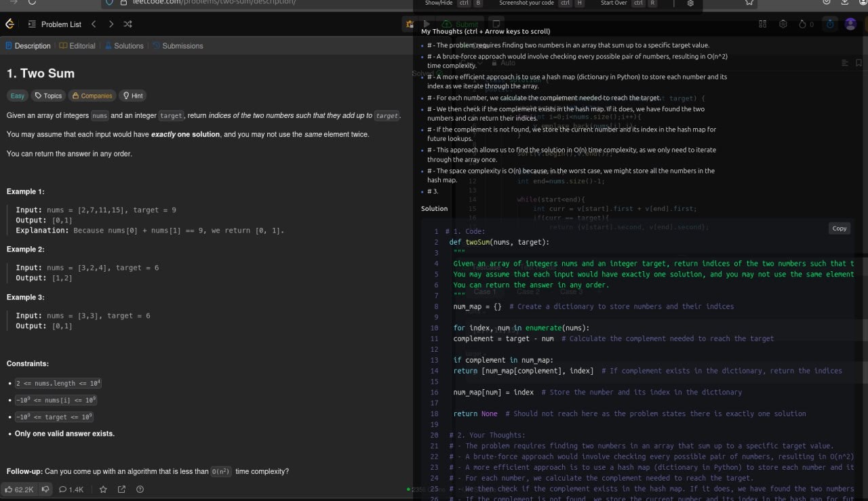Click the site shield icon in address bar
This screenshot has width=868, height=501.
[111, 3]
